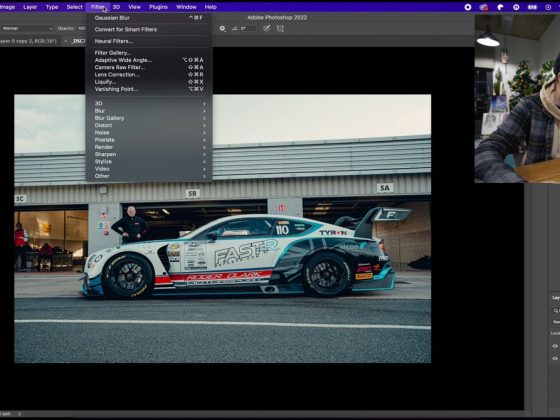Expand the Pixelate submenu

pyautogui.click(x=149, y=140)
